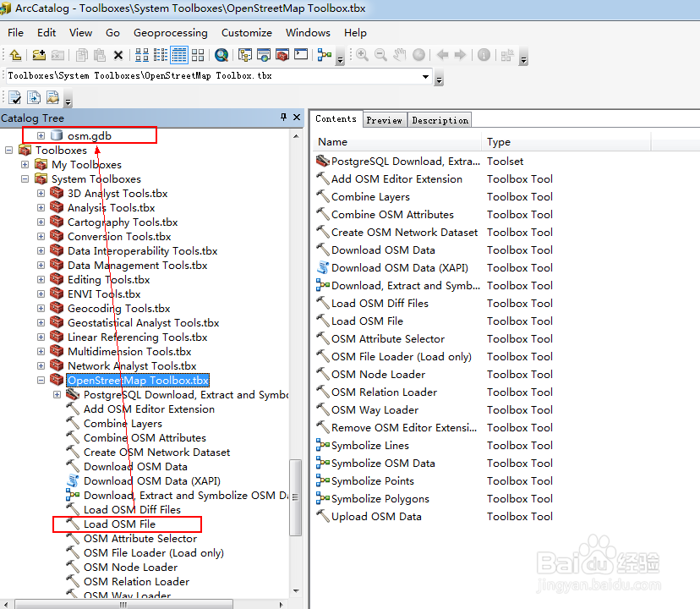Click the Zoom Out magnifier icon

(380, 55)
